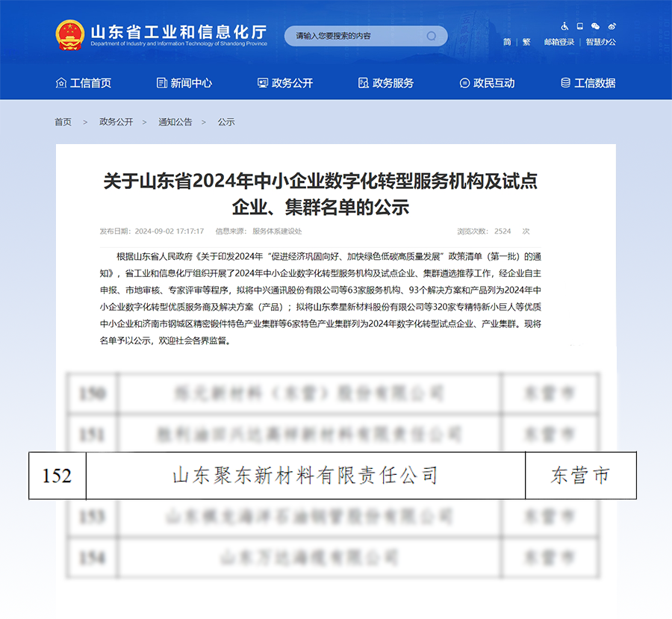Open the accessibility wheelchair icon
672x619 pixels.
click(565, 27)
